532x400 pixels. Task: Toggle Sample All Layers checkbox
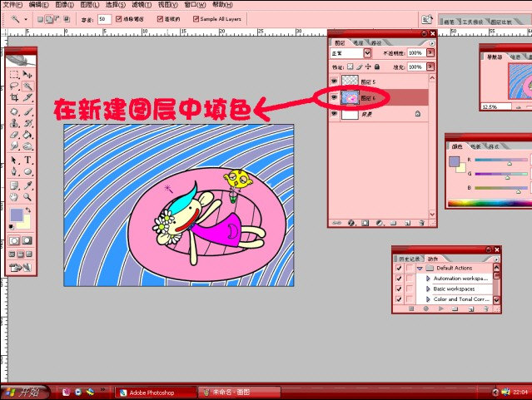[196, 19]
